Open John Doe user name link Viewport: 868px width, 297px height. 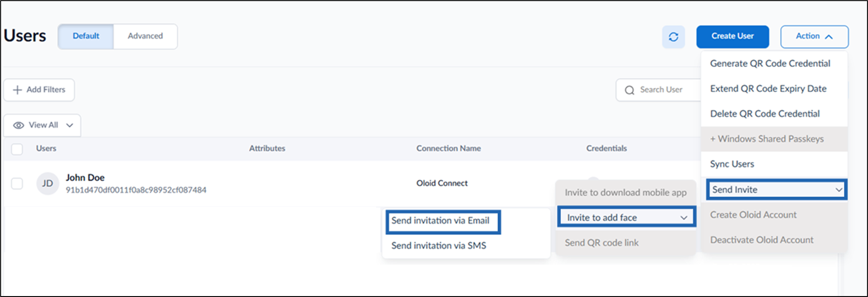tap(85, 178)
